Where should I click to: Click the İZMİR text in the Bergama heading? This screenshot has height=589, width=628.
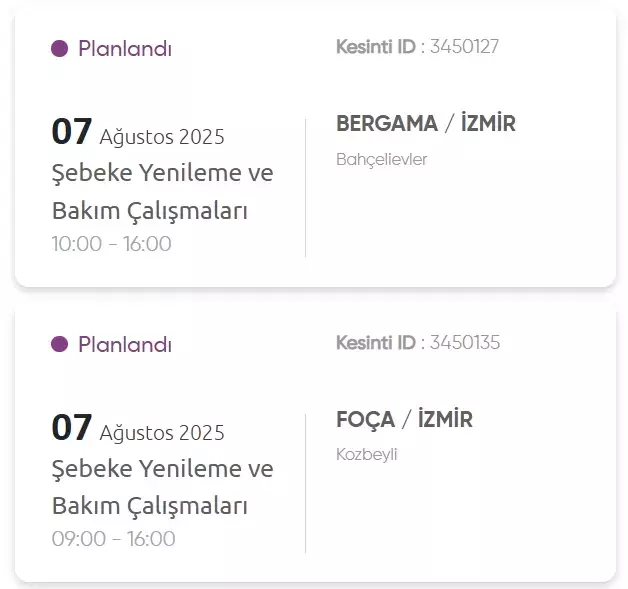coord(488,123)
